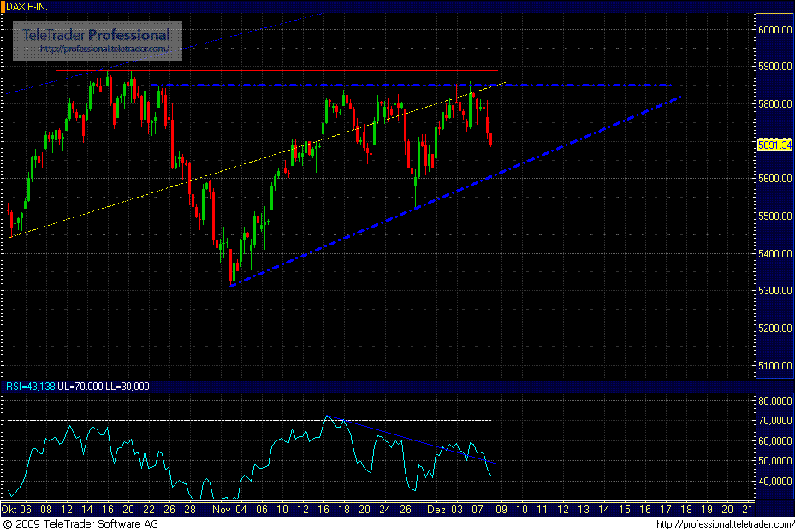This screenshot has height=532, width=795.
Task: Click the © 2009 TeleTrader Software AG notice
Action: click(x=80, y=524)
